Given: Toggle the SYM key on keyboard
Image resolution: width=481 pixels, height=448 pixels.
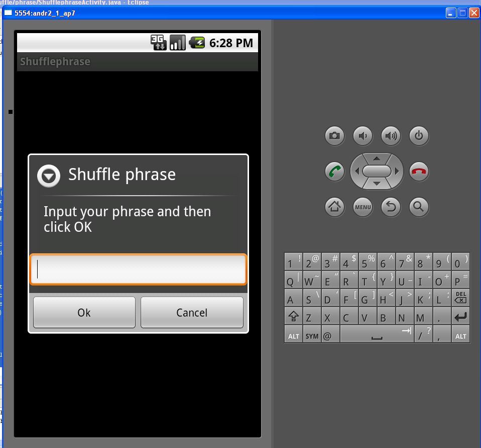Looking at the screenshot, I should point(312,336).
